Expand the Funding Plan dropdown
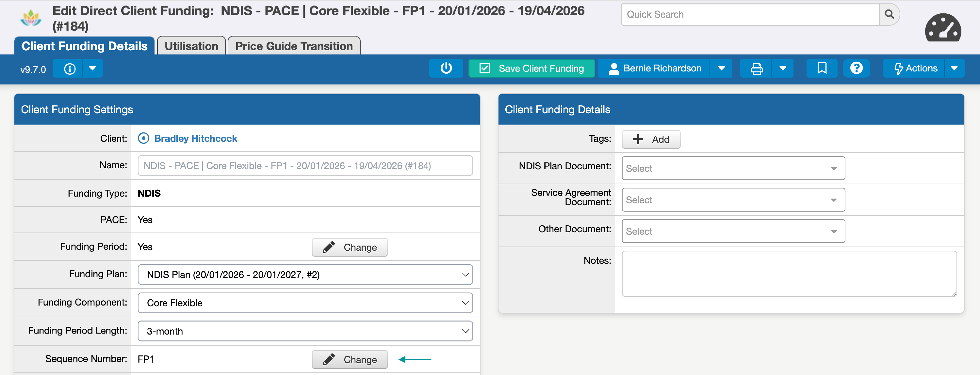The width and height of the screenshot is (980, 375). (x=305, y=274)
